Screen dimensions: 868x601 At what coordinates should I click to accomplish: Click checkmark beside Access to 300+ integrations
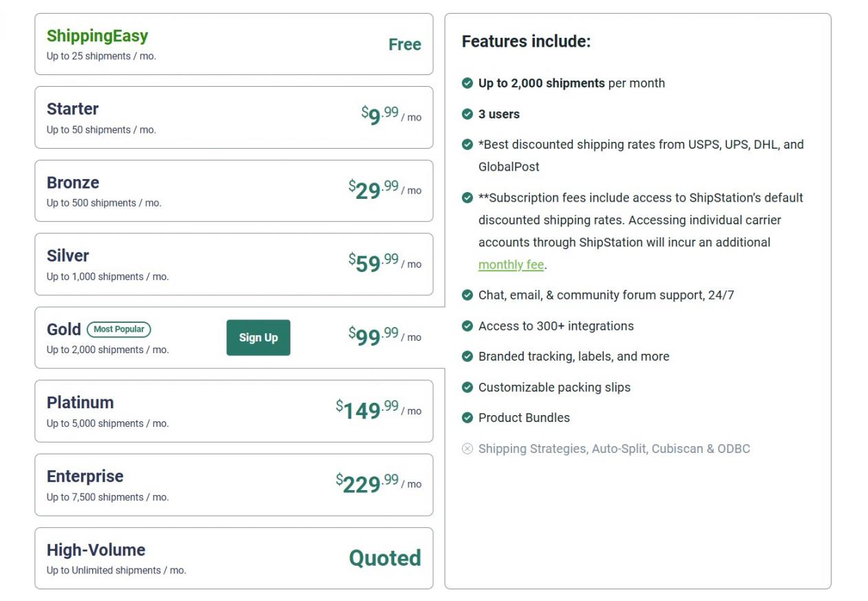(x=467, y=326)
